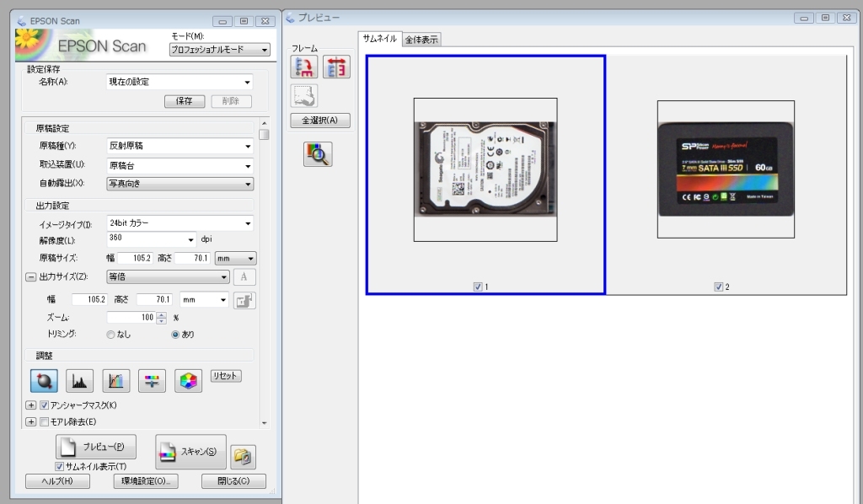This screenshot has width=863, height=504.
Task: Click the 全選択(A) select all button
Action: (319, 121)
